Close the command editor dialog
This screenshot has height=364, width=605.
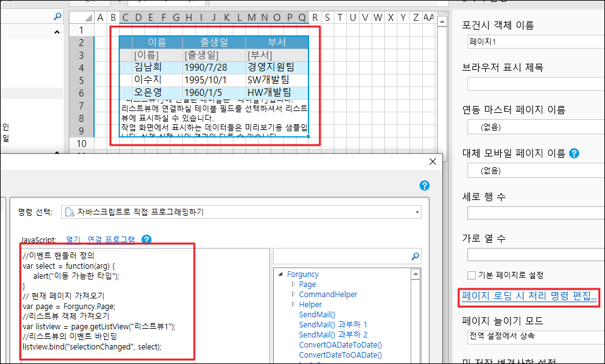[x=433, y=161]
